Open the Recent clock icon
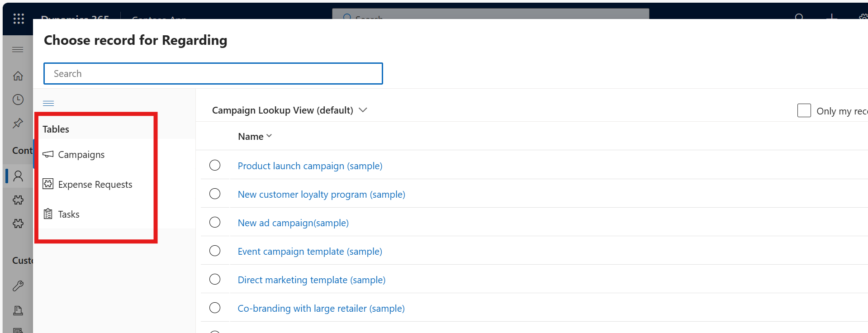868x333 pixels. (x=18, y=100)
